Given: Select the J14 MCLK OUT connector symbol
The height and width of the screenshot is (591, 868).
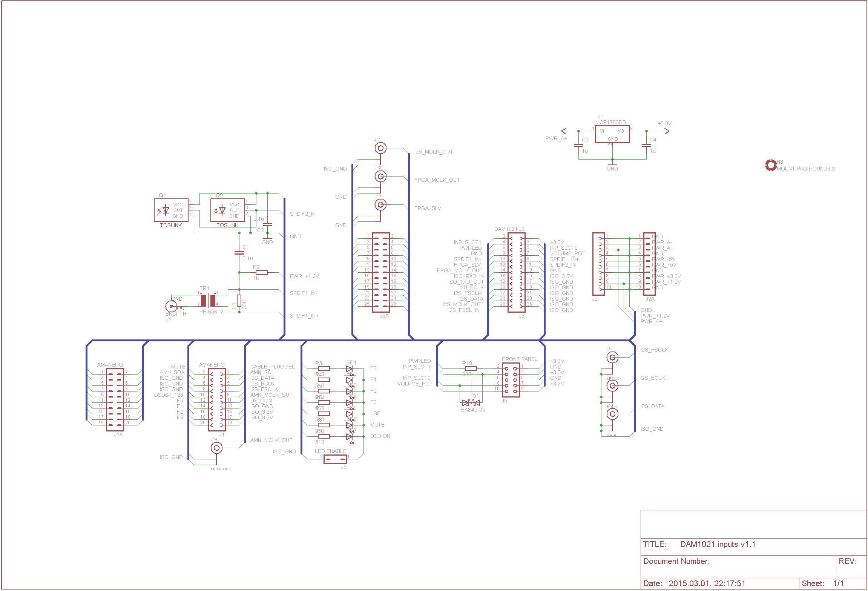Looking at the screenshot, I should [x=216, y=448].
